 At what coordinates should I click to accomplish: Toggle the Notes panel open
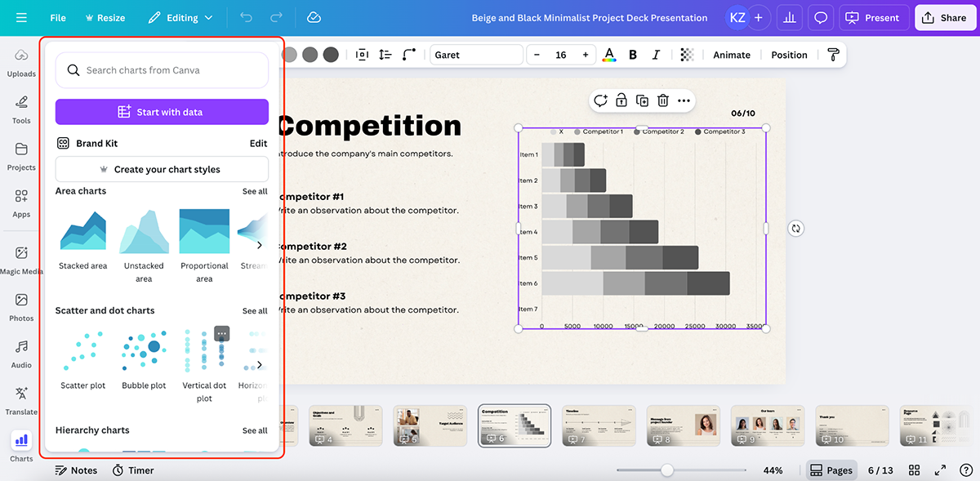[x=76, y=470]
